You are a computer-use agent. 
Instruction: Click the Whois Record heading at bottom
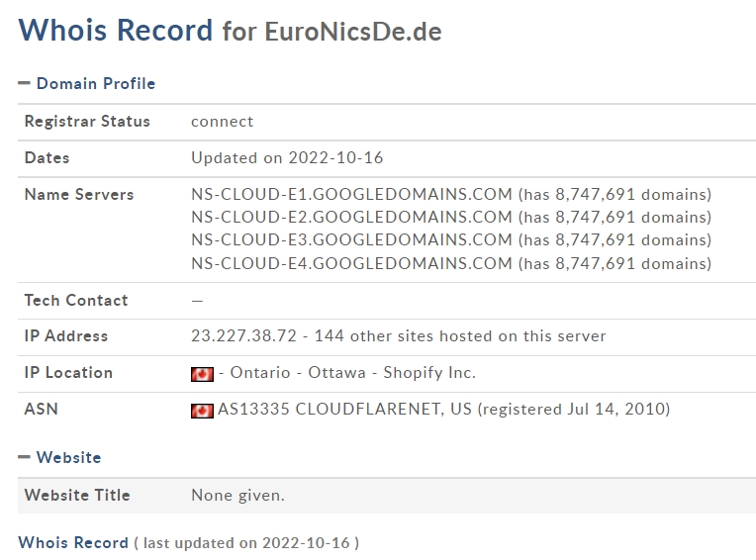[x=73, y=542]
